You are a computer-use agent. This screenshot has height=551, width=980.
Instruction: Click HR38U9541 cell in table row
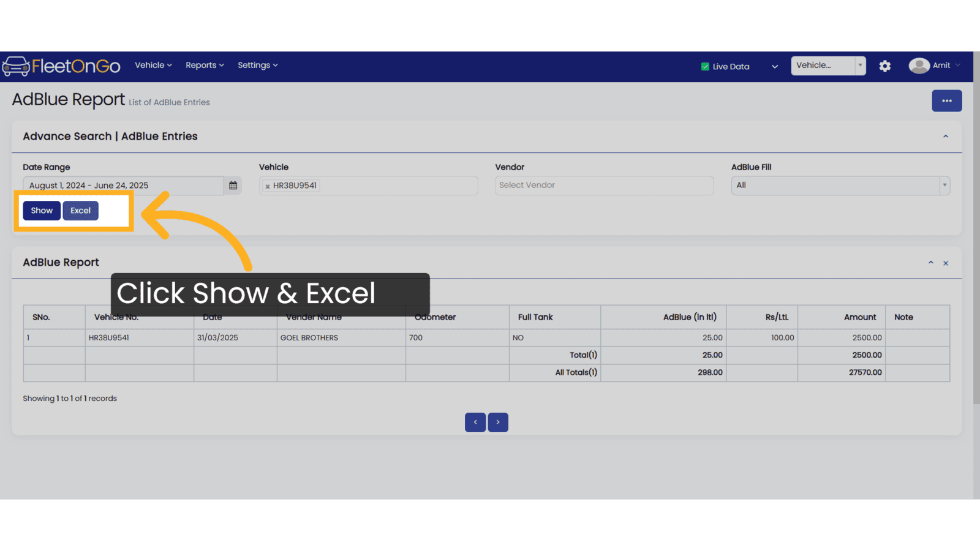click(140, 338)
